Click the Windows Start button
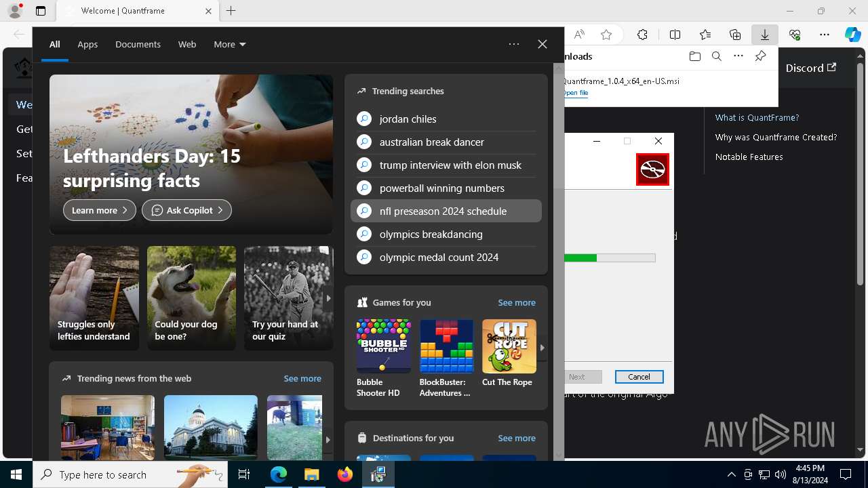This screenshot has height=488, width=868. click(16, 474)
